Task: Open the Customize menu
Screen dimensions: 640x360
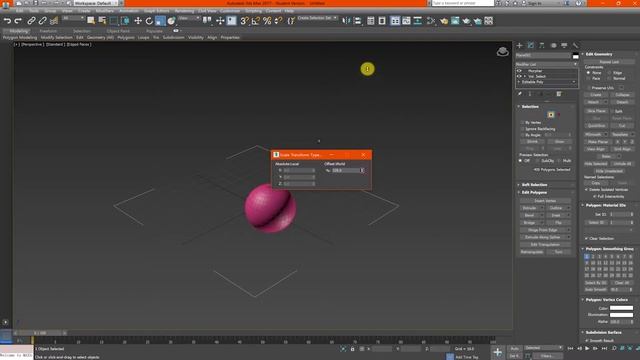Action: (x=230, y=11)
